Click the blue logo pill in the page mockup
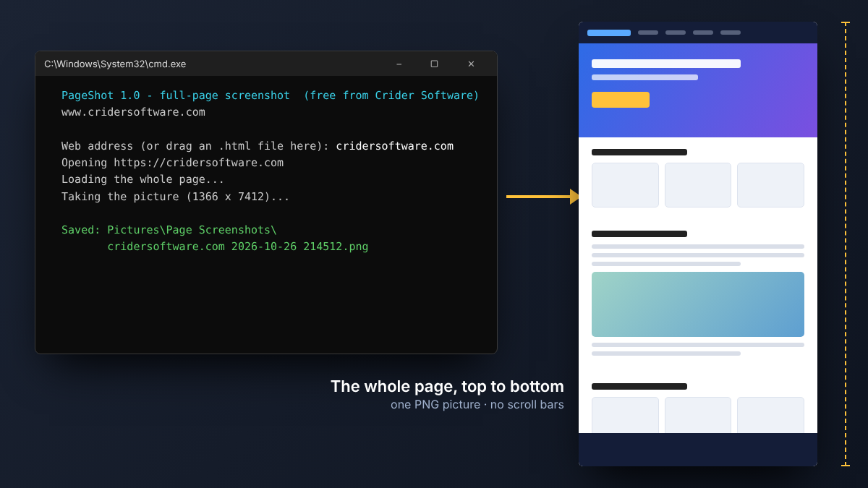The width and height of the screenshot is (868, 488). [x=609, y=33]
